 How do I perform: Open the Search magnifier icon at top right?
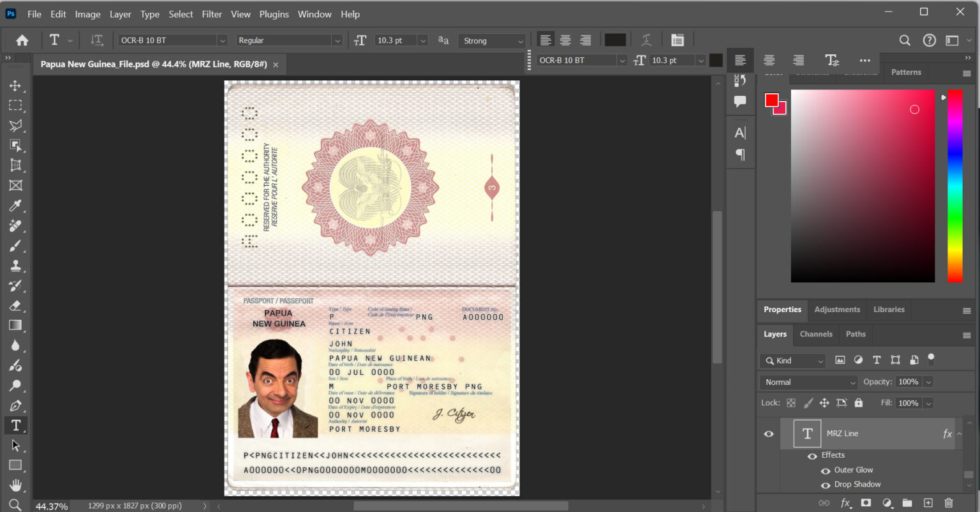point(905,40)
